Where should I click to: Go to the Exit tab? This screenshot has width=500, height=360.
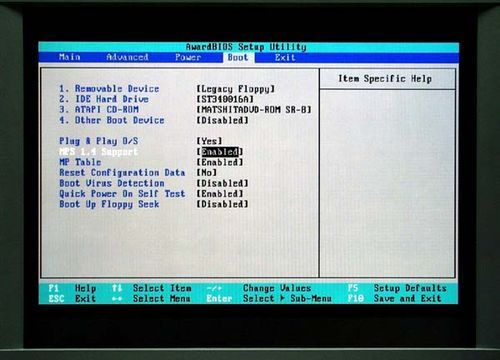pyautogui.click(x=285, y=57)
